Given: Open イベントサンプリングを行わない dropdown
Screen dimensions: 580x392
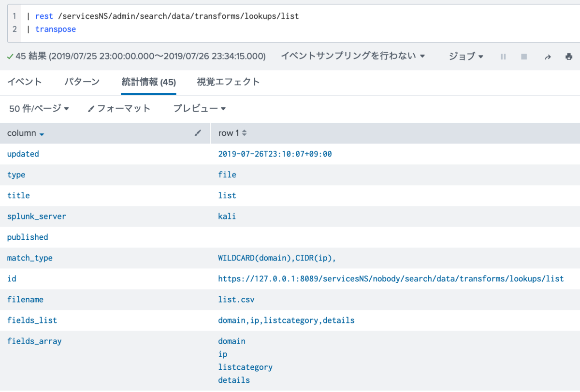Looking at the screenshot, I should 353,56.
